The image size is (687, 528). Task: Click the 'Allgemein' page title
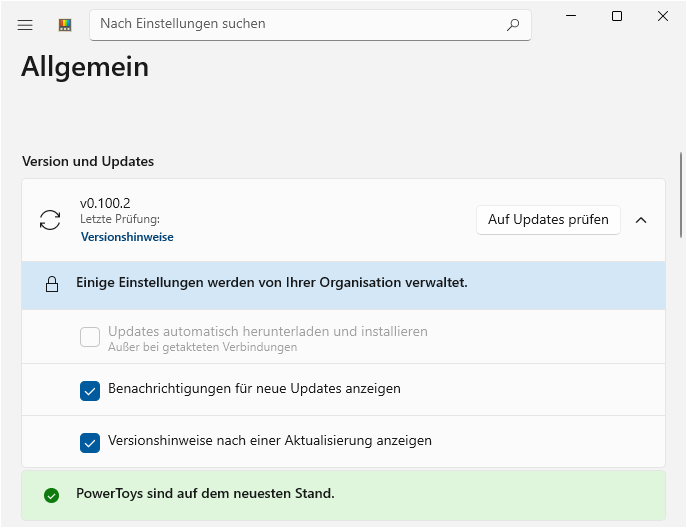85,67
